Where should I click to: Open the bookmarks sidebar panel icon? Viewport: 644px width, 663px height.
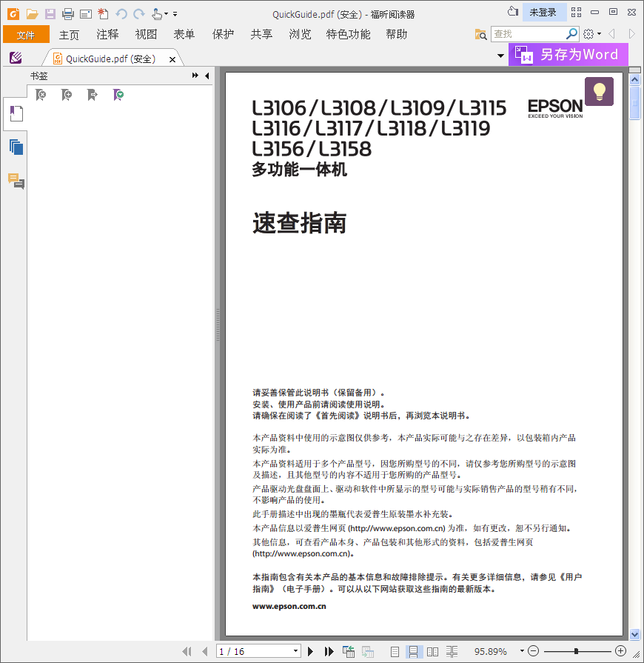pyautogui.click(x=16, y=114)
